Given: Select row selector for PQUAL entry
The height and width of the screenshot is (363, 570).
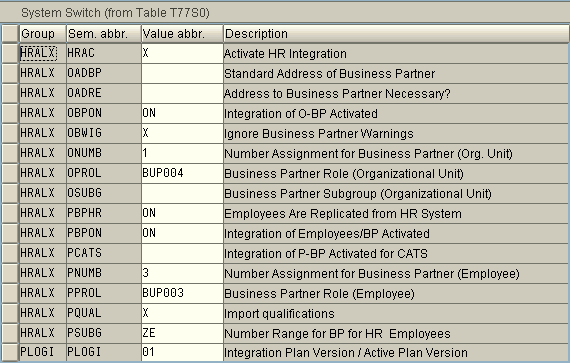Looking at the screenshot, I should coord(10,313).
